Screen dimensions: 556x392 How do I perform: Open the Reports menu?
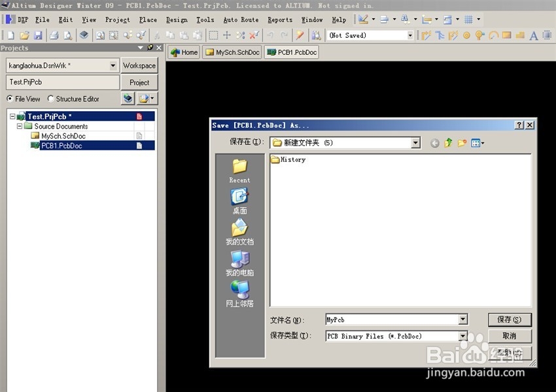pos(280,20)
